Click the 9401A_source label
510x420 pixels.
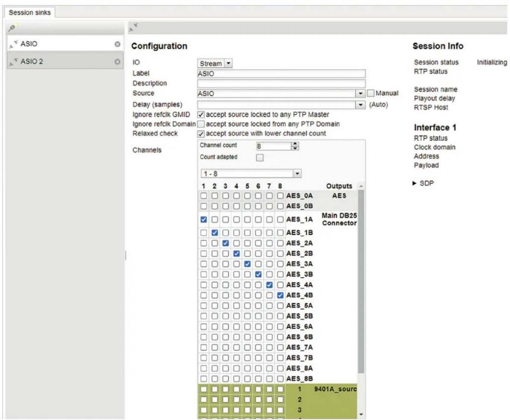(x=335, y=389)
